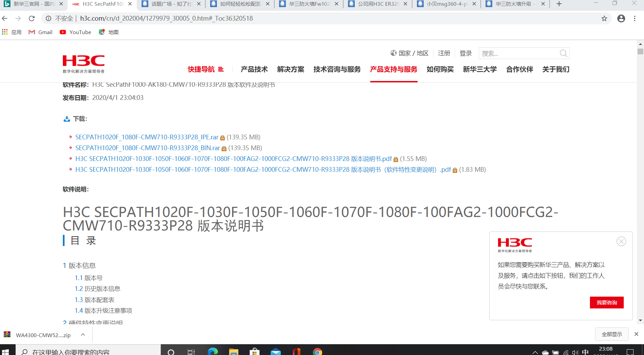
Task: Expand the 快捷导航 quick navigation menu
Action: coord(205,69)
